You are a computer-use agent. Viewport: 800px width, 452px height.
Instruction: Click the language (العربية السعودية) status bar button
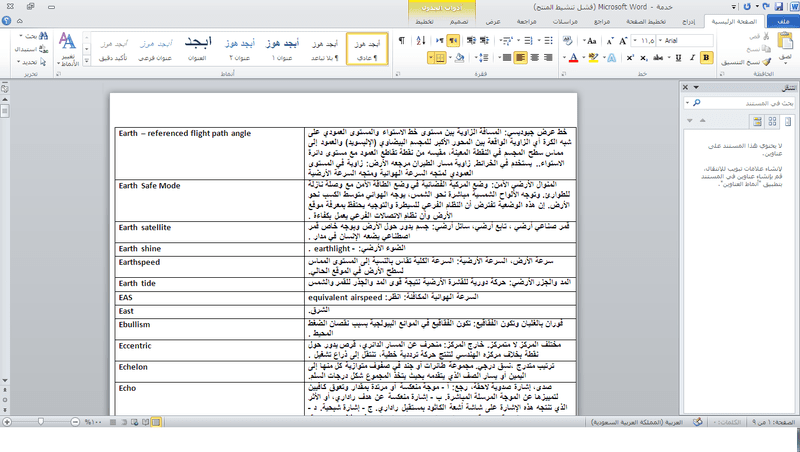pyautogui.click(x=637, y=422)
